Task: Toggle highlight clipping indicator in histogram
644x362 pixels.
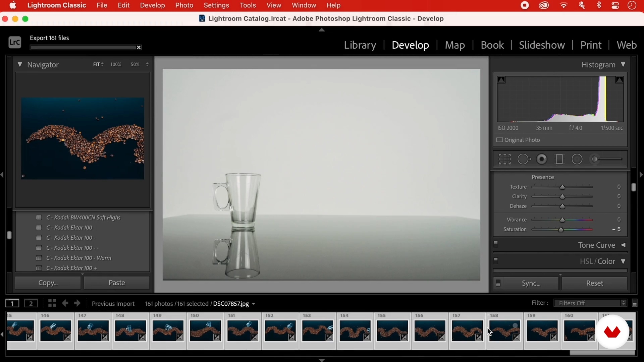Action: tap(619, 80)
